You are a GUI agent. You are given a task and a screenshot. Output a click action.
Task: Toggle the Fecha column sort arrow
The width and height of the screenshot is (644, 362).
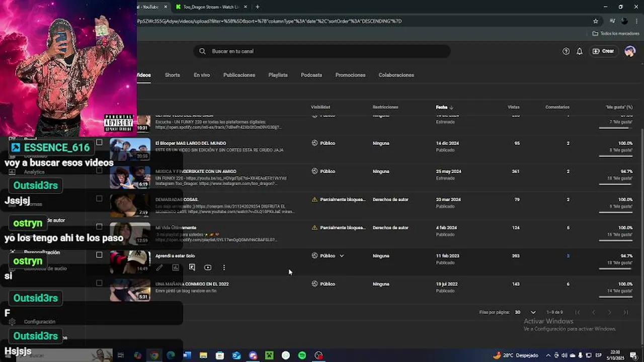tap(451, 107)
